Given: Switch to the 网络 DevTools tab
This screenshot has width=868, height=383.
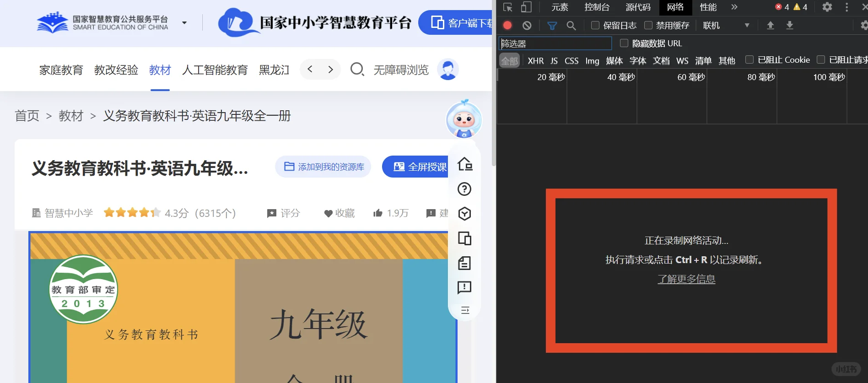Looking at the screenshot, I should point(675,7).
